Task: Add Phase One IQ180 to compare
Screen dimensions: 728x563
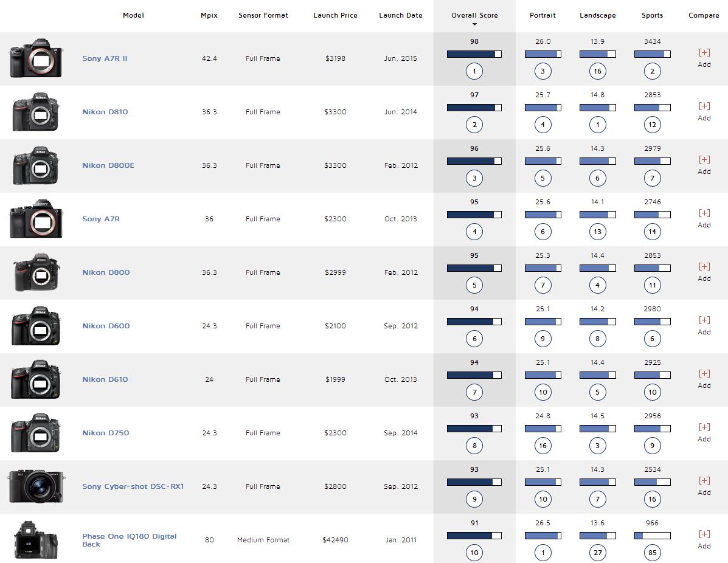Action: coord(704,540)
